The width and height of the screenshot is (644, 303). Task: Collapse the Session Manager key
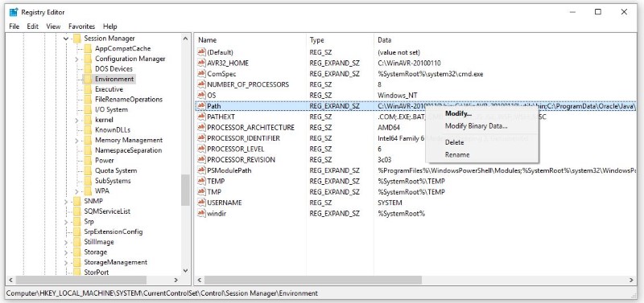click(x=66, y=39)
